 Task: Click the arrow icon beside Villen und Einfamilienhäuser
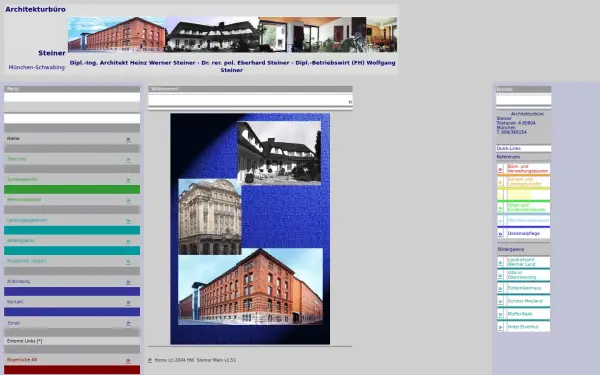500,208
